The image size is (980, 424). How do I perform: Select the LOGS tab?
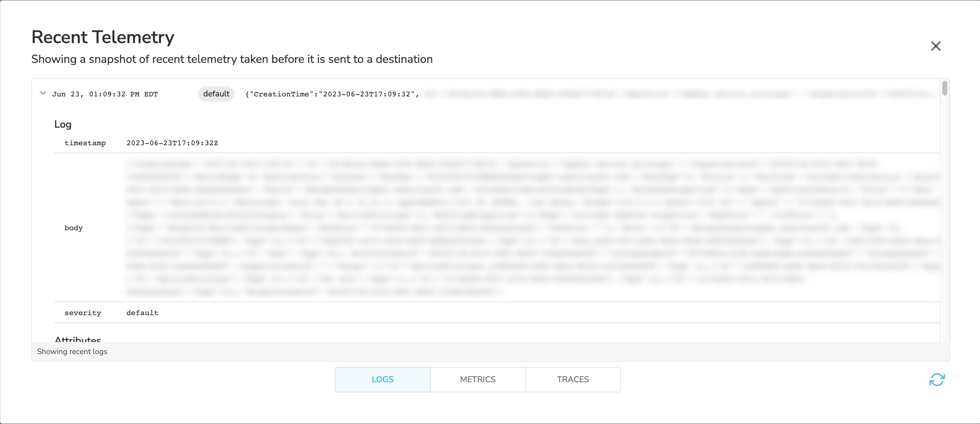point(382,379)
